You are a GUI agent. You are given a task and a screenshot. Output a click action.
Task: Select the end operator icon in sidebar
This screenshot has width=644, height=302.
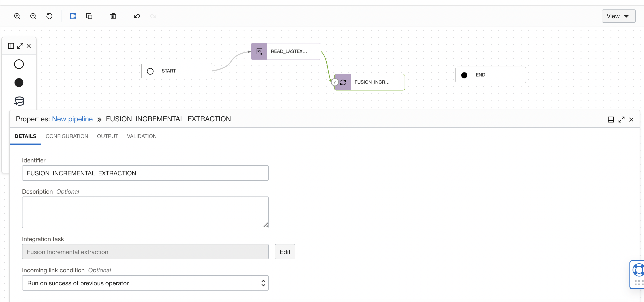point(19,83)
